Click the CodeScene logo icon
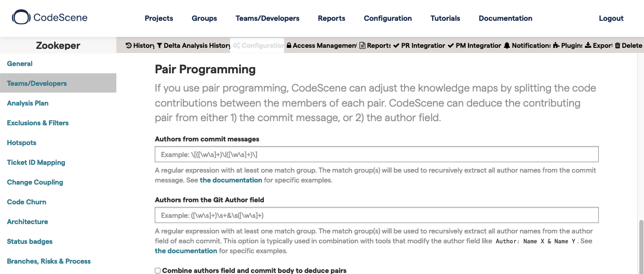 (x=21, y=18)
